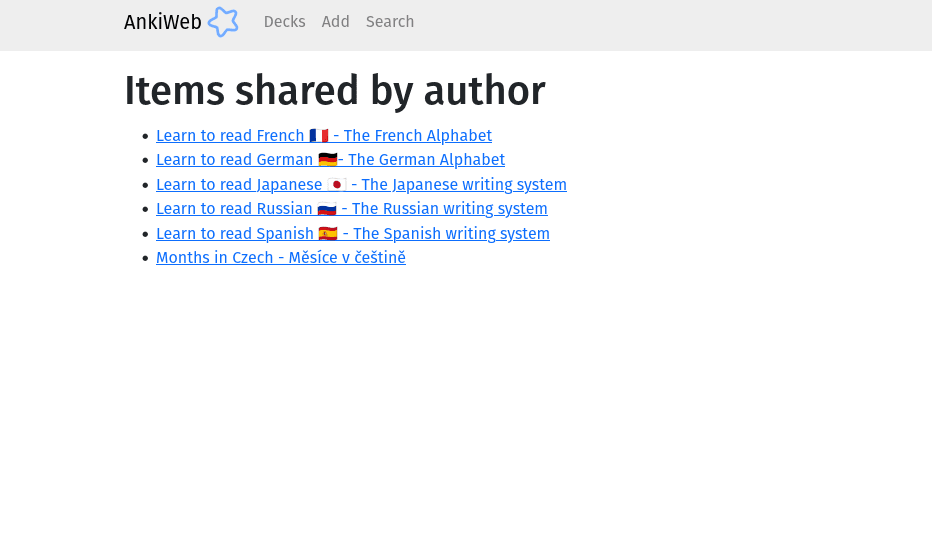Click the words 'The Russian writing system'

(x=449, y=209)
